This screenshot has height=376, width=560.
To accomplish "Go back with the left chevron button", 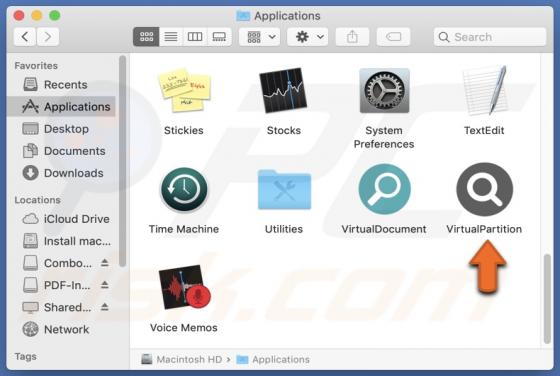I will (x=25, y=37).
